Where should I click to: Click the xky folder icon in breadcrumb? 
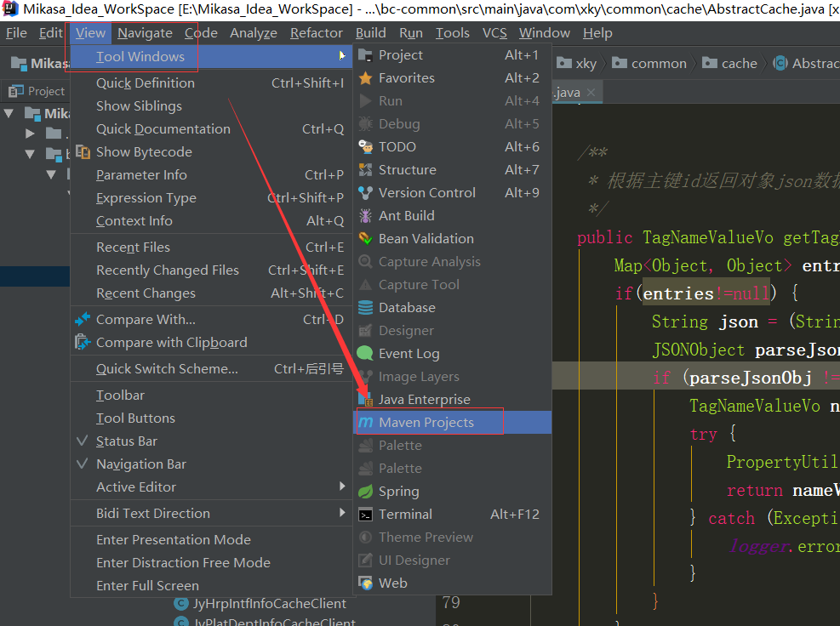(x=564, y=63)
